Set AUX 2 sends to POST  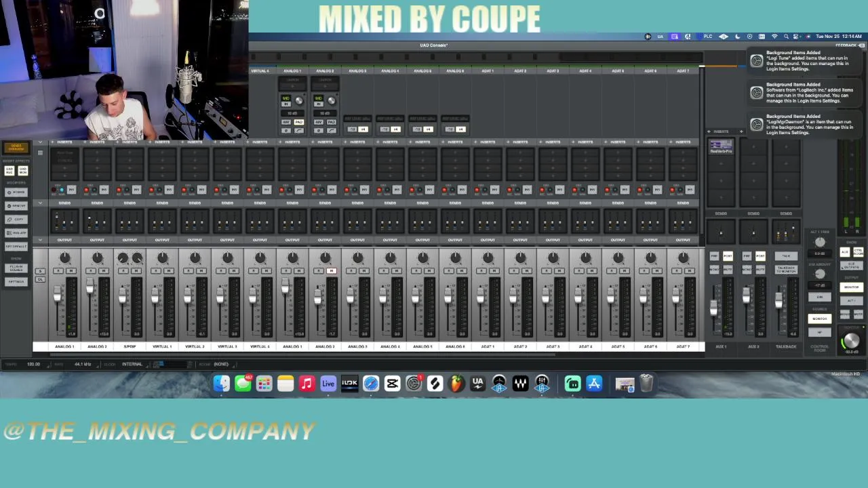[x=760, y=256]
